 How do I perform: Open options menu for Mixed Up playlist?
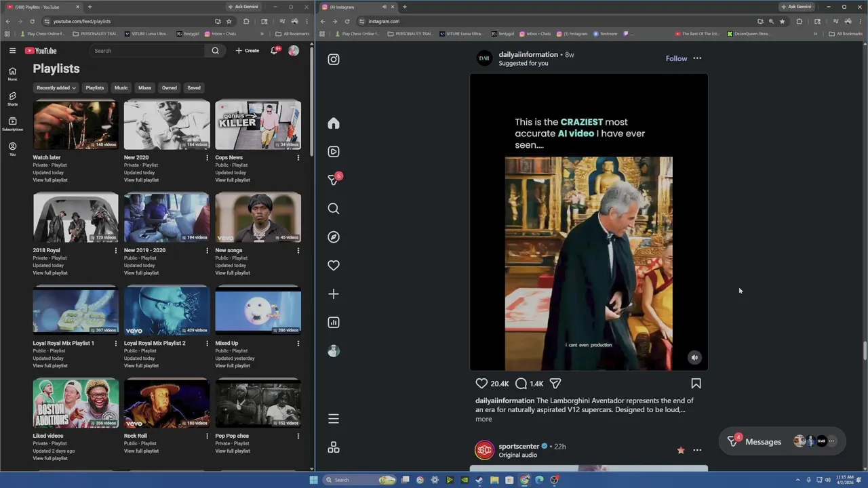pyautogui.click(x=298, y=344)
